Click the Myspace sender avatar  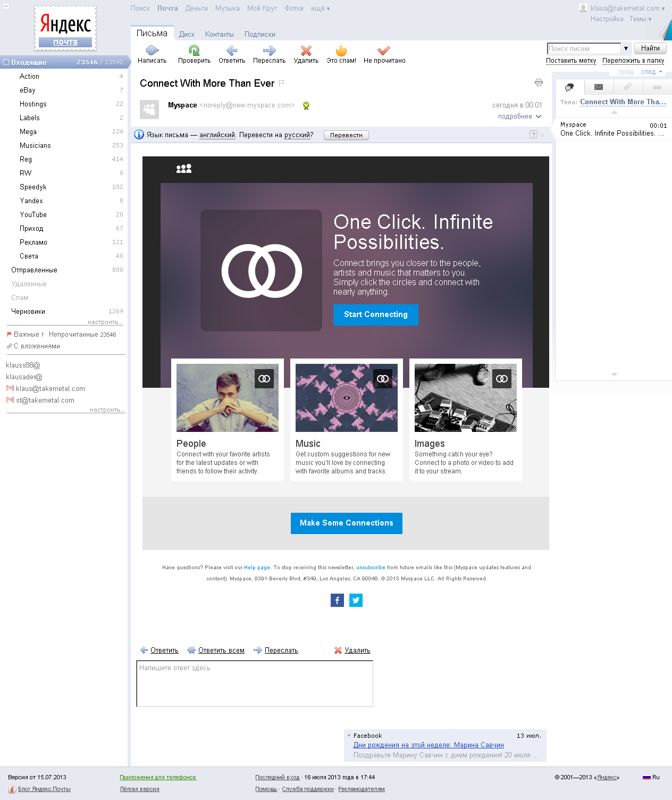(x=149, y=110)
